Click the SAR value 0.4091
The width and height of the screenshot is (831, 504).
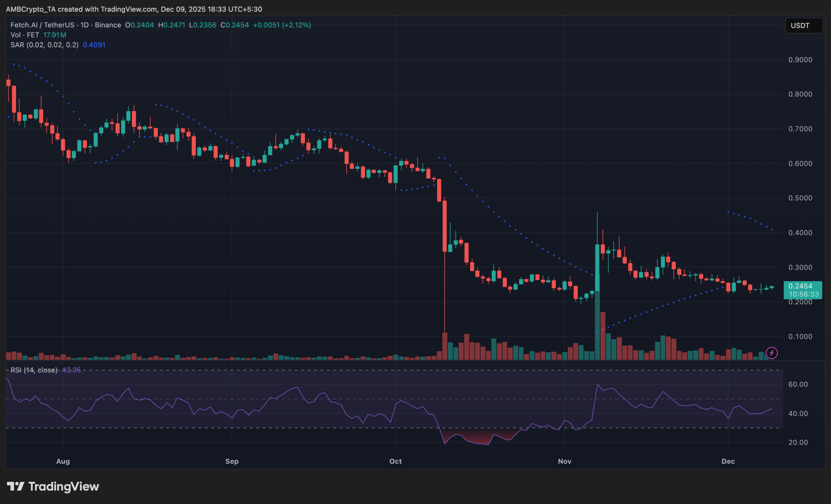tap(94, 45)
